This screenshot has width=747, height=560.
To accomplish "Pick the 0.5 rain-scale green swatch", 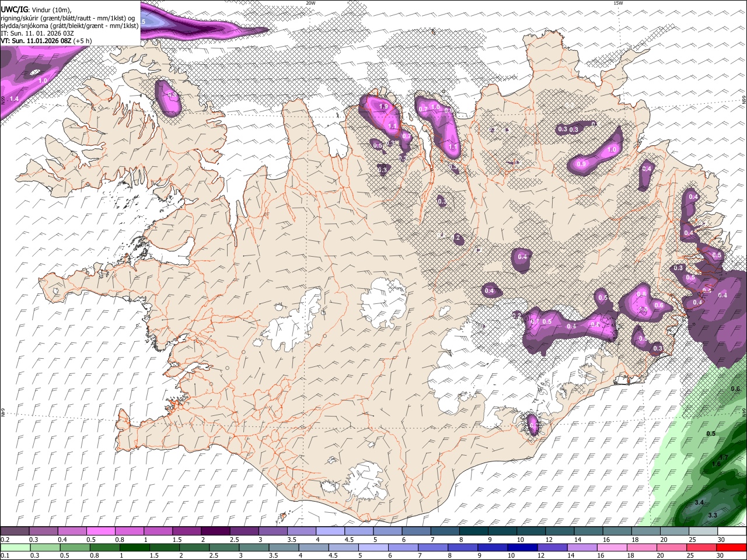I will coord(74,547).
